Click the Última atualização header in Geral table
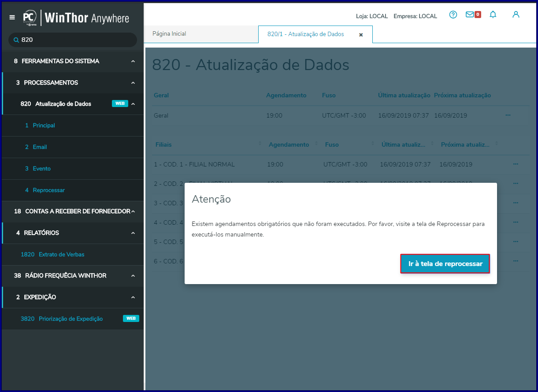Screen dimensions: 538x392 tap(404, 95)
